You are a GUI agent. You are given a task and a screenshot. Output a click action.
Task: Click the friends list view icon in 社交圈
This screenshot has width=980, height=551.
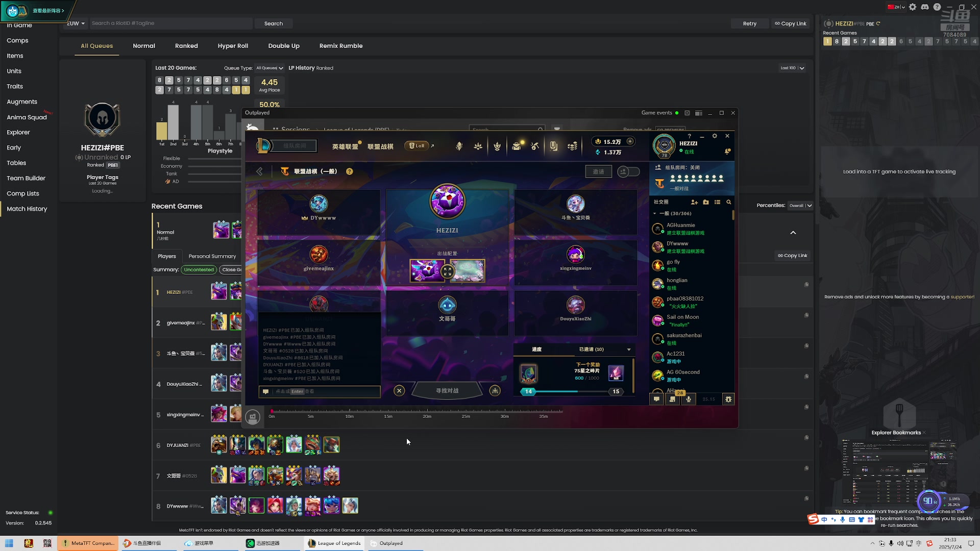pyautogui.click(x=717, y=202)
